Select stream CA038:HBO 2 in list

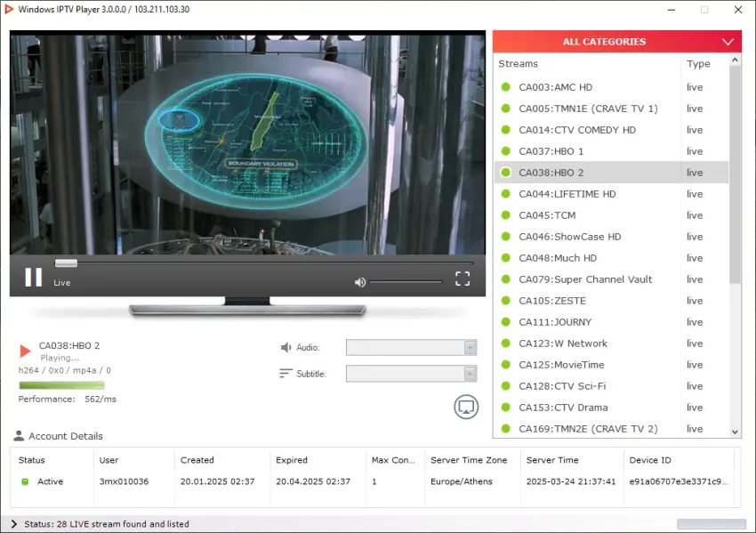(611, 173)
